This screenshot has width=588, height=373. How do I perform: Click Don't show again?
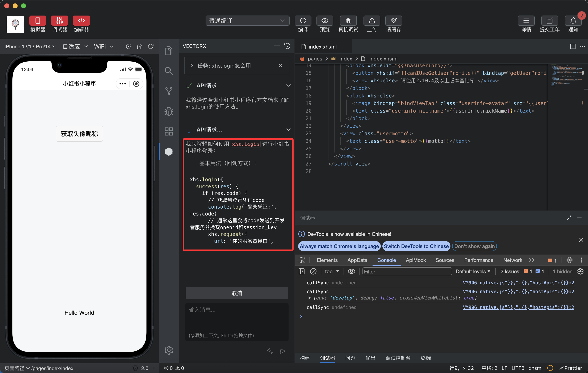[474, 246]
